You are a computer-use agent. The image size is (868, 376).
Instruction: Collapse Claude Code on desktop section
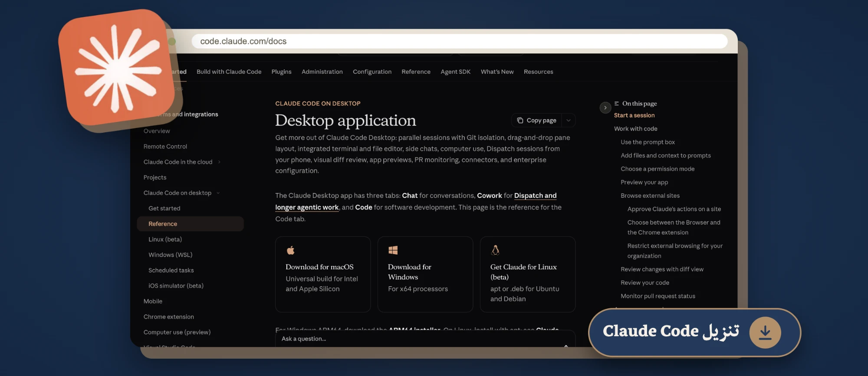pyautogui.click(x=218, y=193)
